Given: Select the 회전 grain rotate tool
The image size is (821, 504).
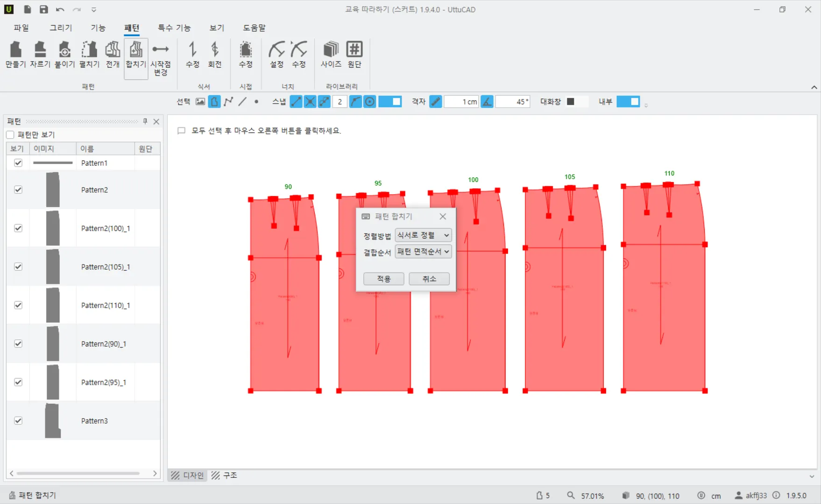Looking at the screenshot, I should pyautogui.click(x=215, y=55).
